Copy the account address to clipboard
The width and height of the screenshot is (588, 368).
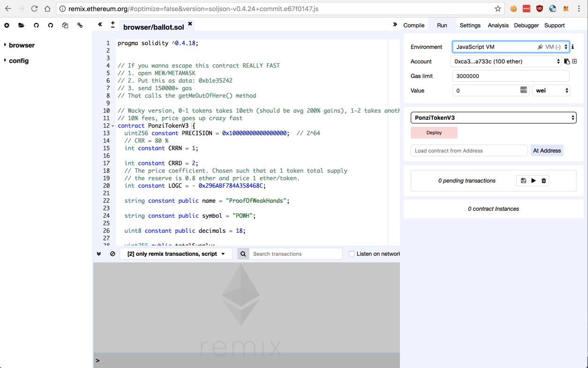[567, 61]
